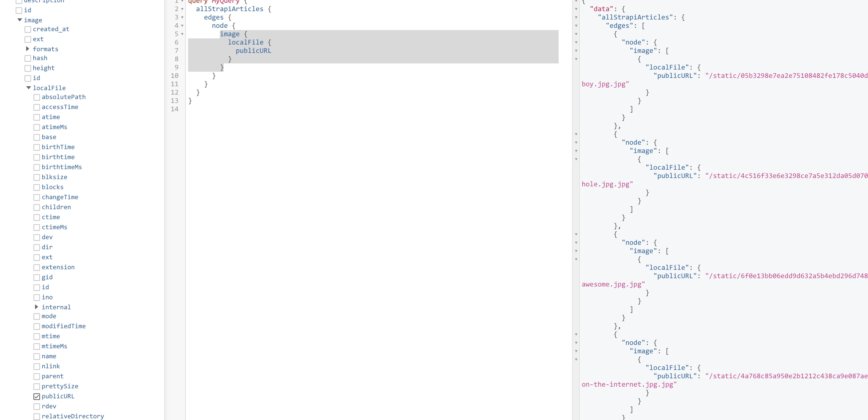The width and height of the screenshot is (868, 420).
Task: Click the height field label
Action: click(43, 68)
